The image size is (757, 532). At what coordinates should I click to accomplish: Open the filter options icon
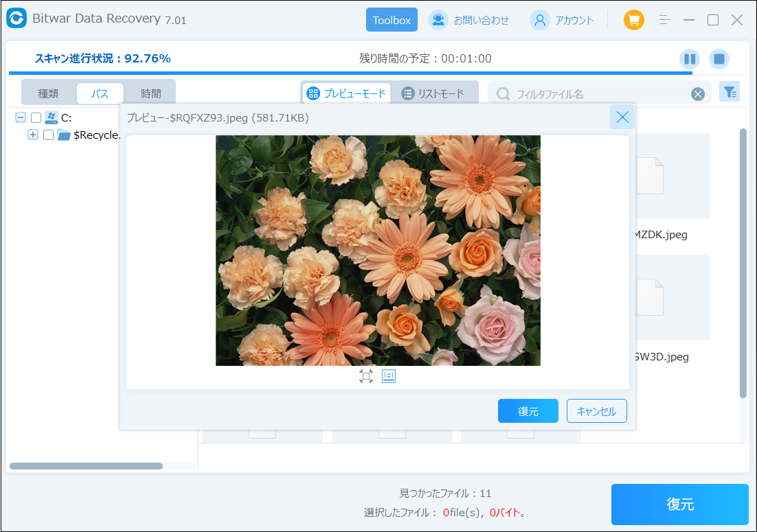[730, 91]
